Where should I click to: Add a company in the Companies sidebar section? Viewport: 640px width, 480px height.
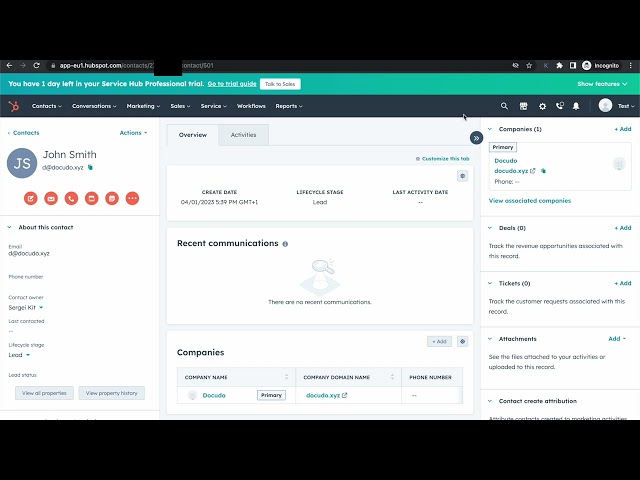pyautogui.click(x=622, y=129)
